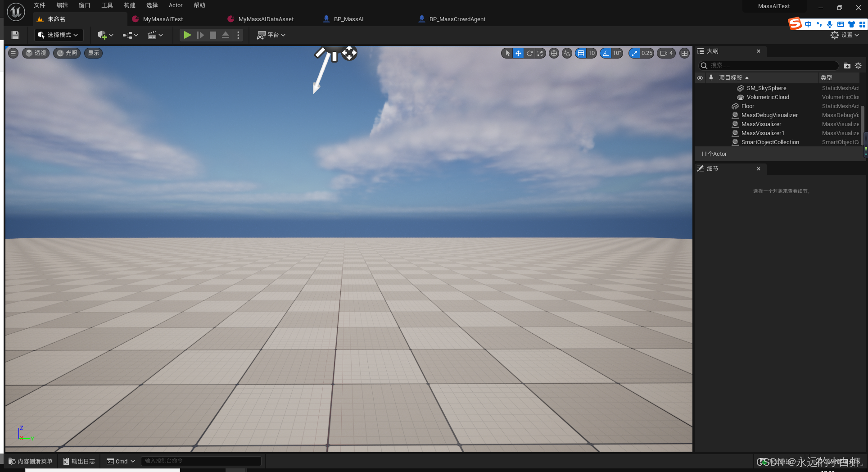Screen dimensions: 868x472
Task: Open the 工具 menu in the menu bar
Action: coord(107,5)
